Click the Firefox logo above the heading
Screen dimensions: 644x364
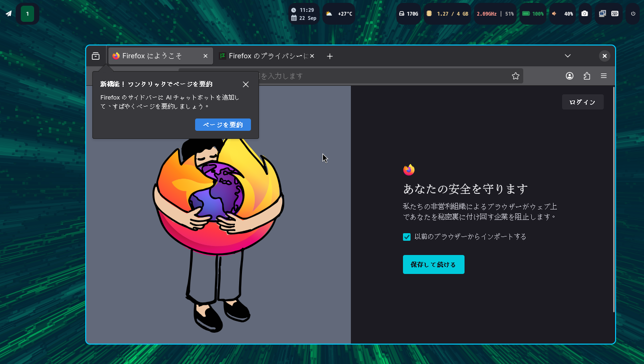409,170
